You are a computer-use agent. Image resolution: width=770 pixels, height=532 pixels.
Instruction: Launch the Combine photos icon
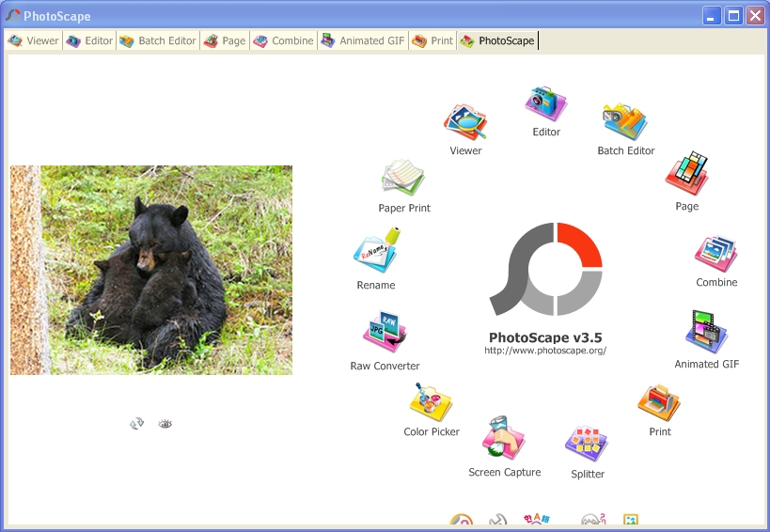point(716,253)
